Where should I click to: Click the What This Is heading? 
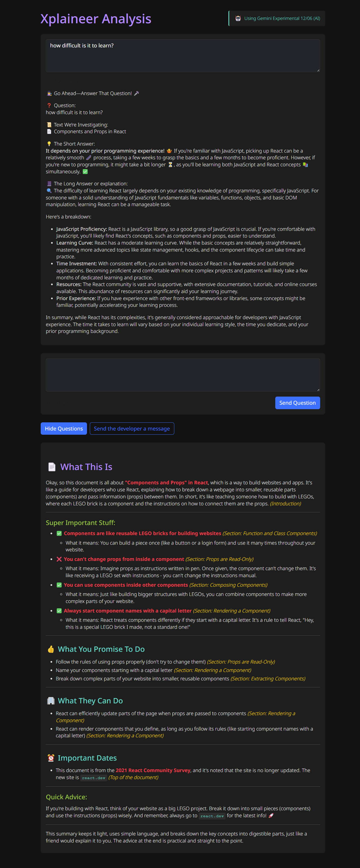click(86, 467)
